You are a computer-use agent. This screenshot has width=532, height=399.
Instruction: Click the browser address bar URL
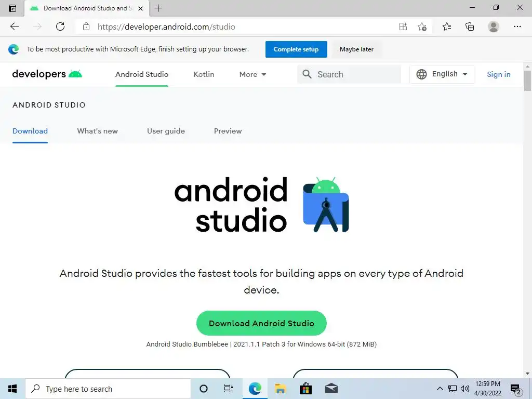point(166,26)
